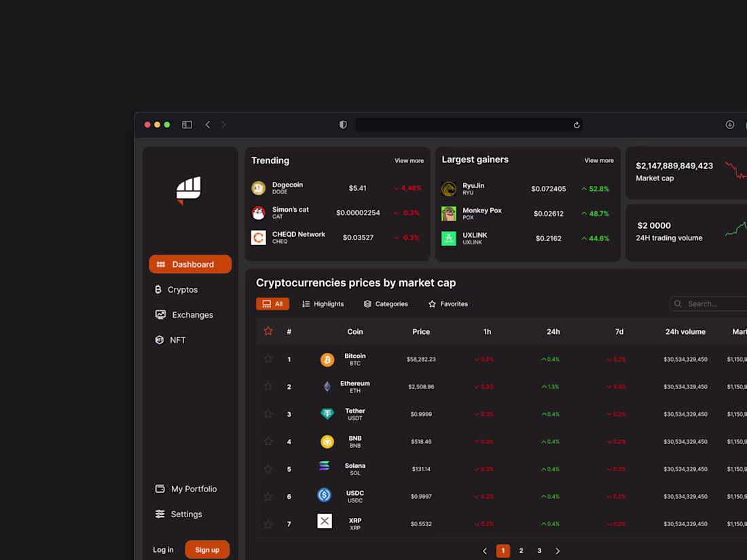
Task: Open the NFT section icon
Action: tap(159, 339)
